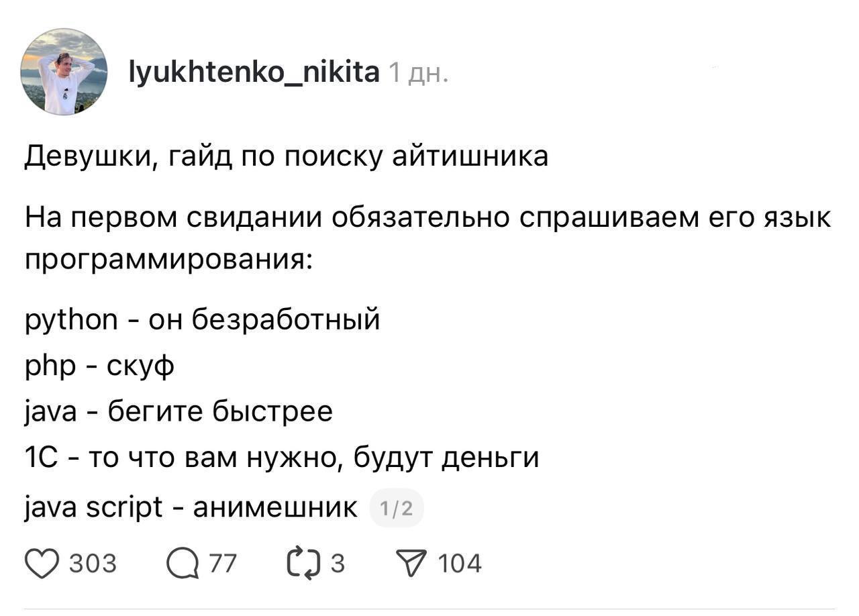Screen dimensions: 859x616
Task: Click the line "java - бегите быстрее"
Action: pyautogui.click(x=179, y=411)
